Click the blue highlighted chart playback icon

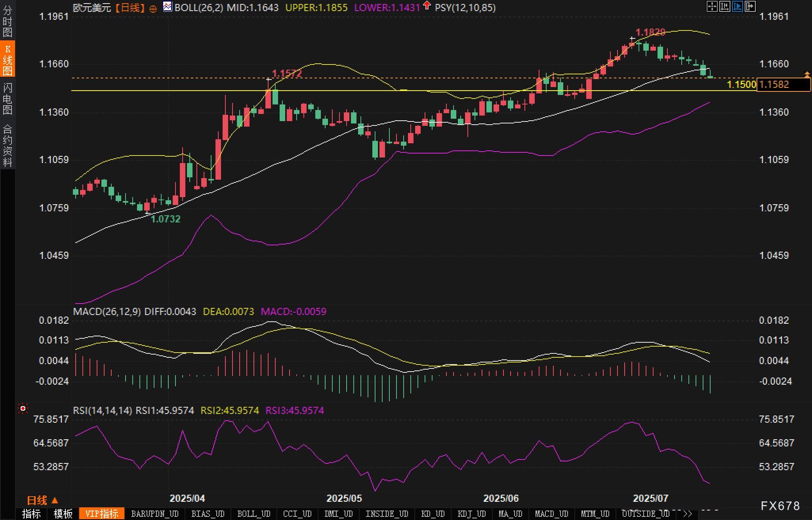click(x=738, y=6)
